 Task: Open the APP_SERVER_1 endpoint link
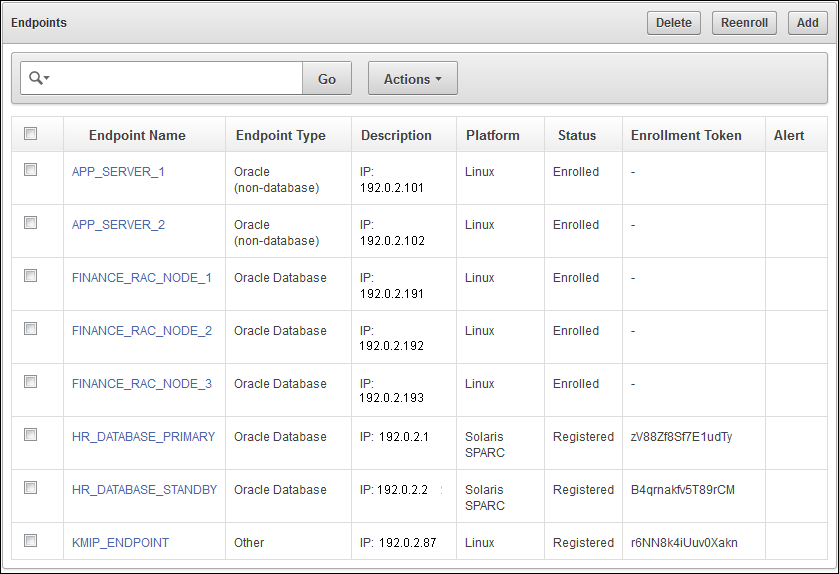[x=118, y=172]
